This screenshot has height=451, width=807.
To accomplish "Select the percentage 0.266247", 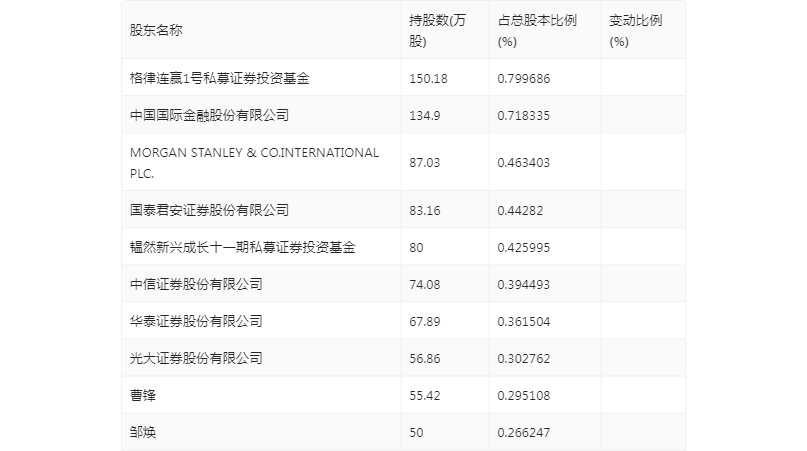I will [523, 433].
